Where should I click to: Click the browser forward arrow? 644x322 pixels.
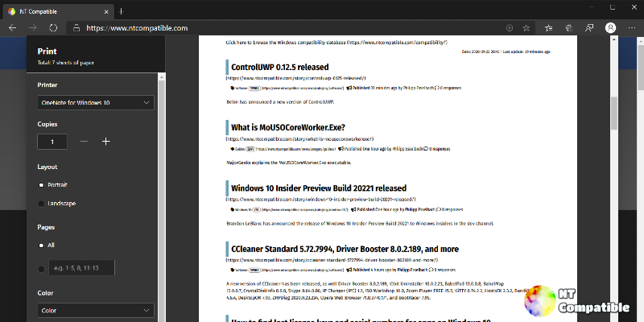click(33, 28)
